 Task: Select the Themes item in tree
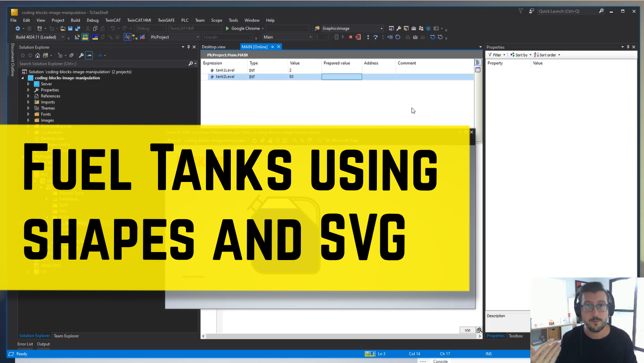tap(48, 108)
